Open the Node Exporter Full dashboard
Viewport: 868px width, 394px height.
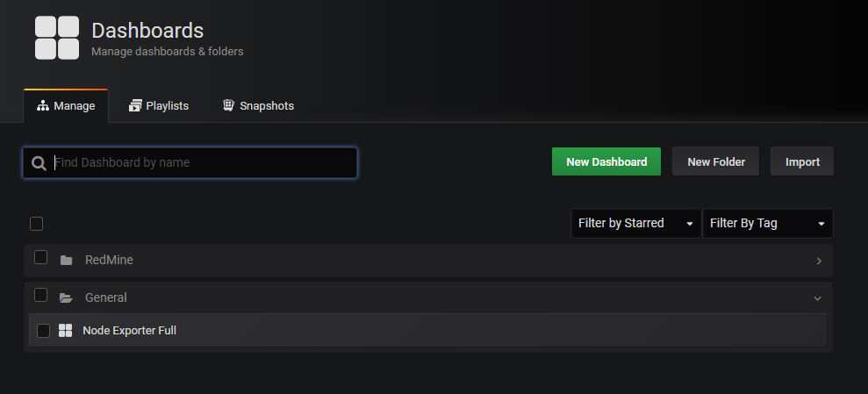[427, 330]
